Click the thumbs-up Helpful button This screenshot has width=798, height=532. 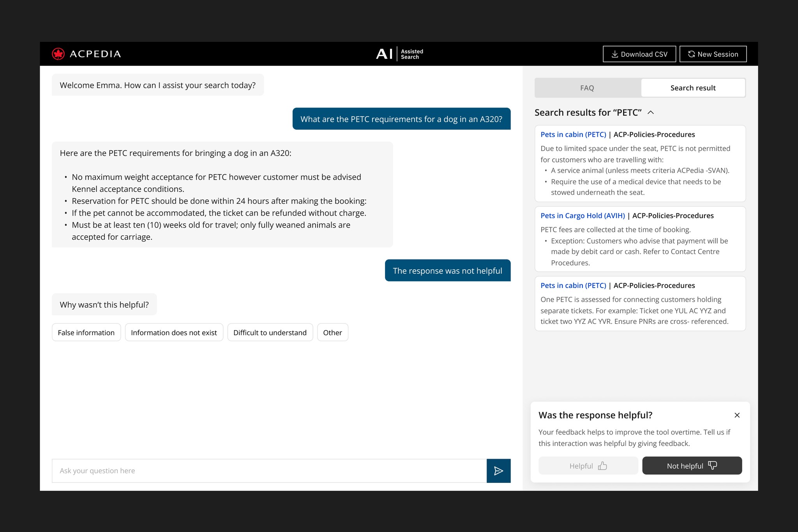tap(588, 466)
